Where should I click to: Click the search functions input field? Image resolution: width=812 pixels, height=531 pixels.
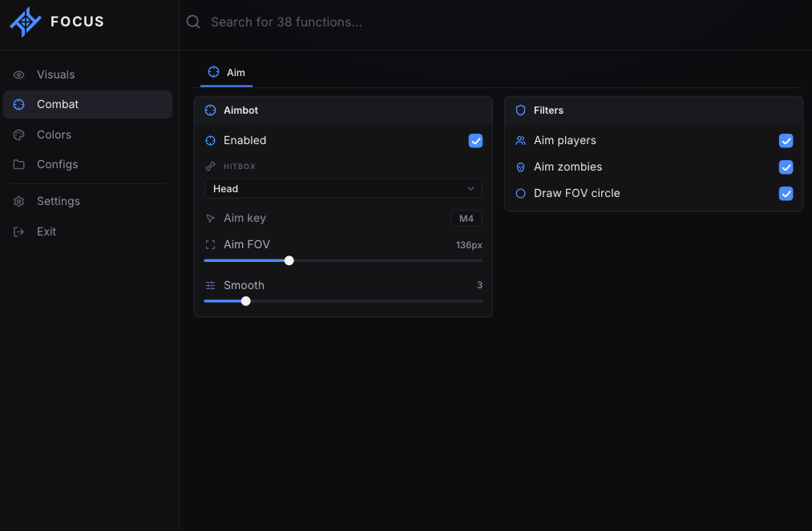point(497,22)
